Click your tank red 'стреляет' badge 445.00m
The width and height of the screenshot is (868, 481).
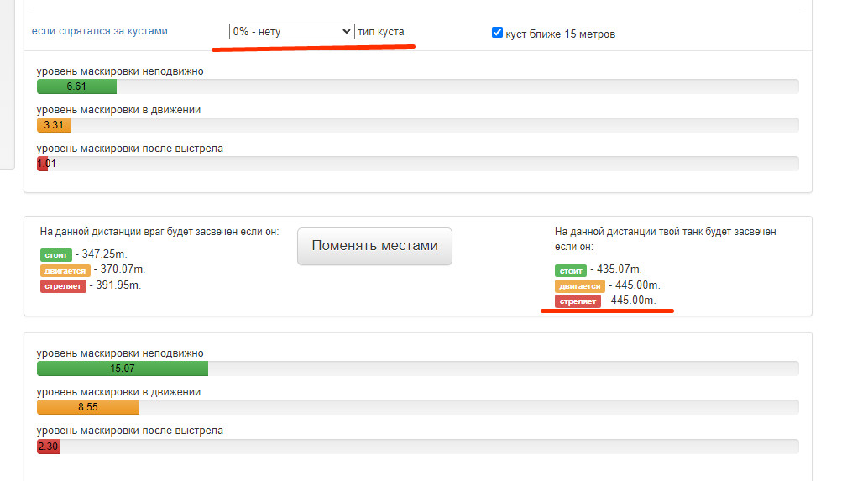tap(578, 301)
